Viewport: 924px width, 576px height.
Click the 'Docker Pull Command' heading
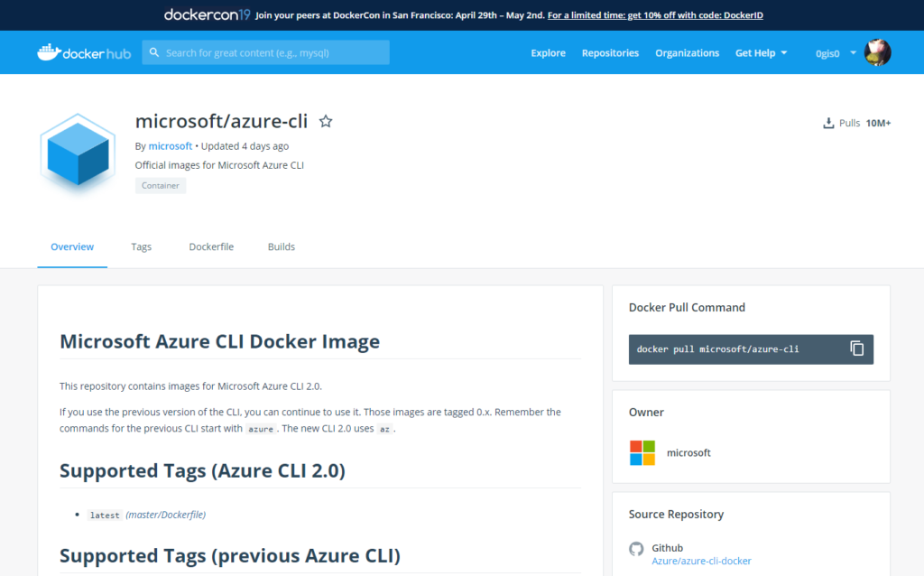687,308
